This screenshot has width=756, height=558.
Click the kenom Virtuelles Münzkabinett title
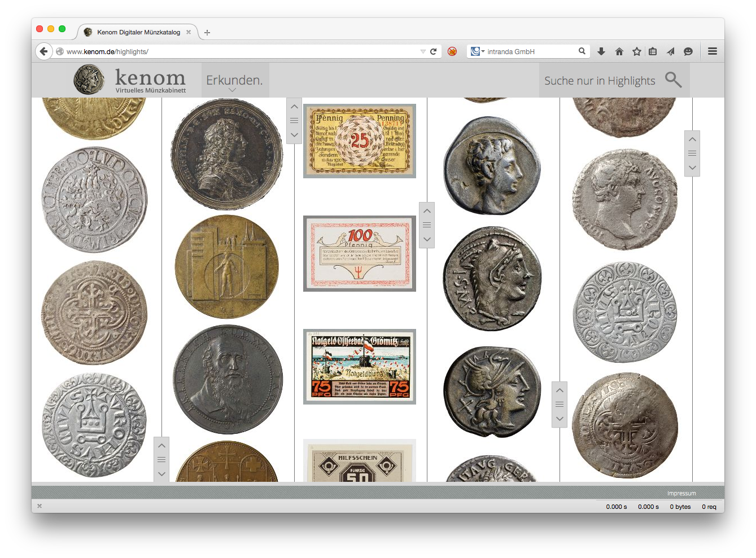coord(150,80)
